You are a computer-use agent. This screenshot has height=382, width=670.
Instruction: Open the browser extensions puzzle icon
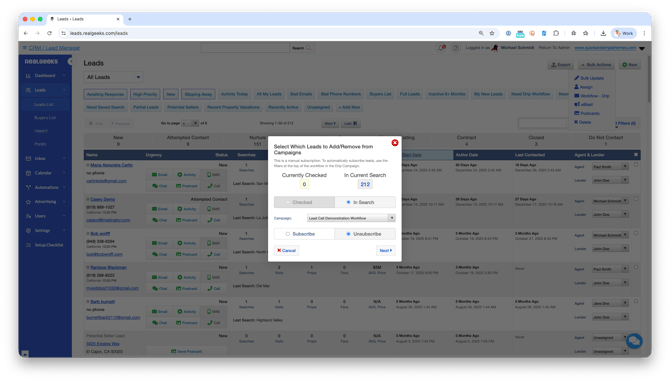click(556, 33)
